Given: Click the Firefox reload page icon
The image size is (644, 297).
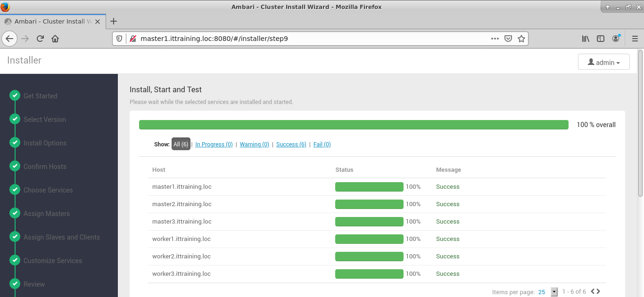Looking at the screenshot, I should pyautogui.click(x=40, y=39).
